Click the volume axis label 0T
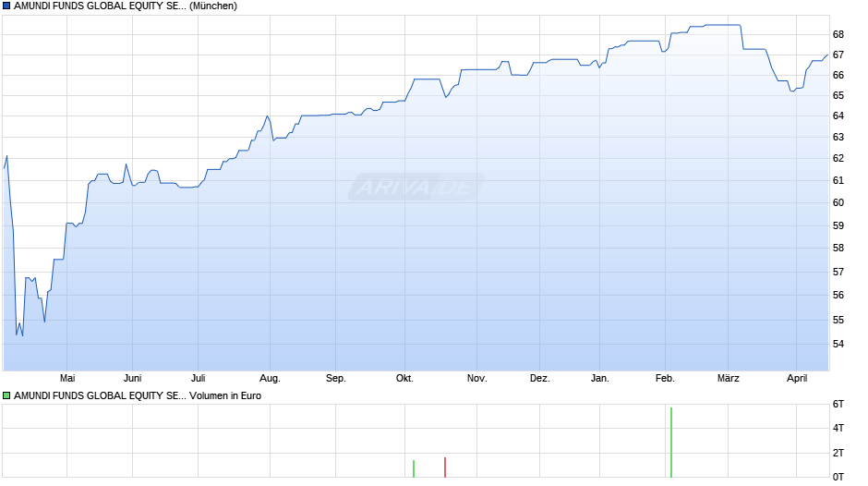Viewport: 868px width, 486px height. 838,477
